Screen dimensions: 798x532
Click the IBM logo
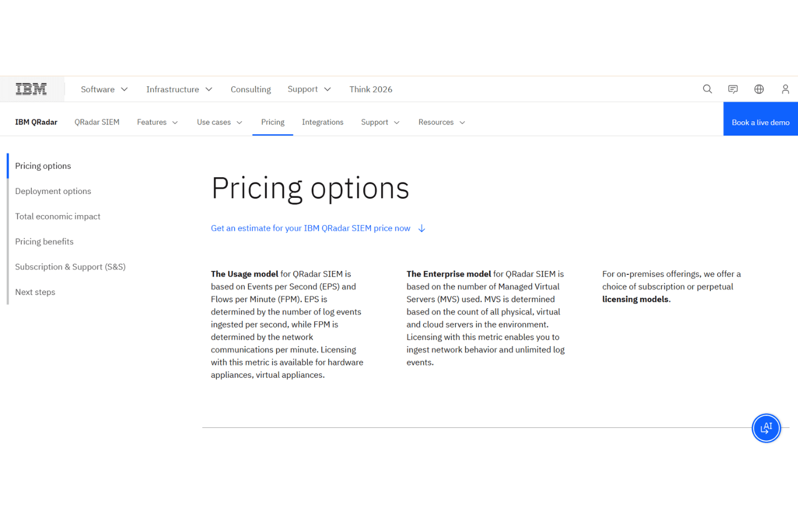click(31, 89)
